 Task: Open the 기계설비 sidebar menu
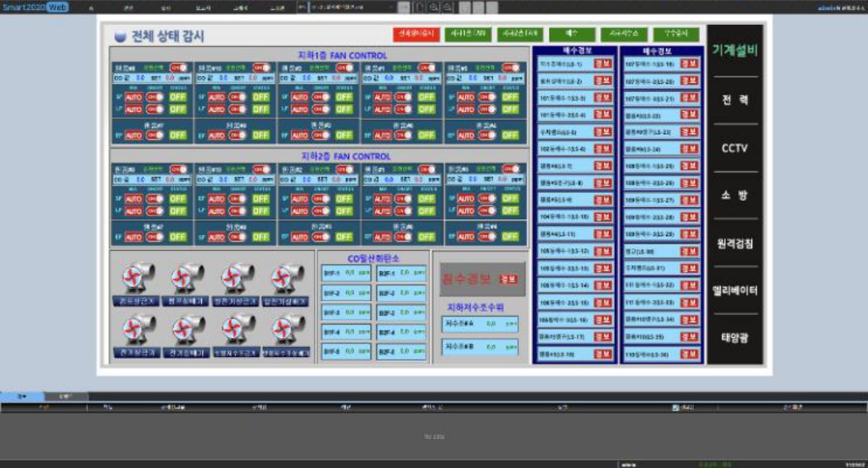point(735,51)
